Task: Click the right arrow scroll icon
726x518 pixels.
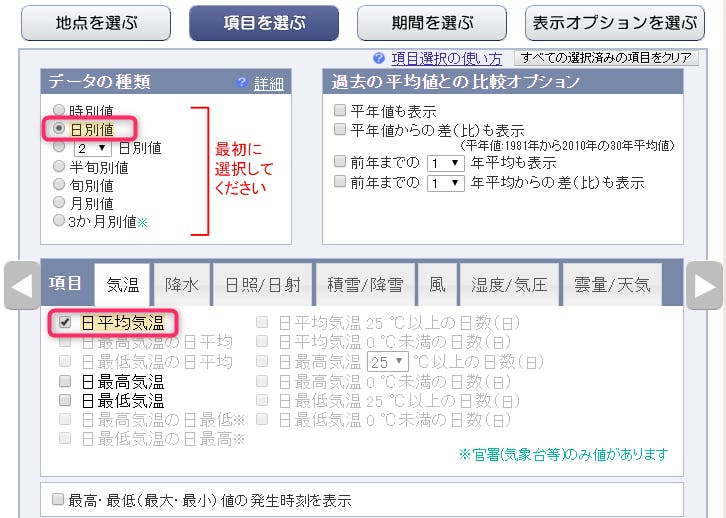Action: (x=704, y=285)
